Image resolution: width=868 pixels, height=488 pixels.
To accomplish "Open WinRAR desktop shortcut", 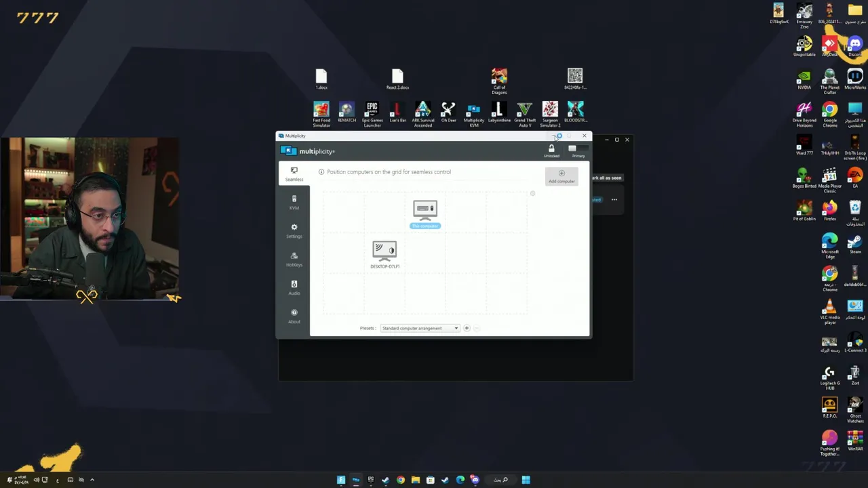I will point(855,441).
